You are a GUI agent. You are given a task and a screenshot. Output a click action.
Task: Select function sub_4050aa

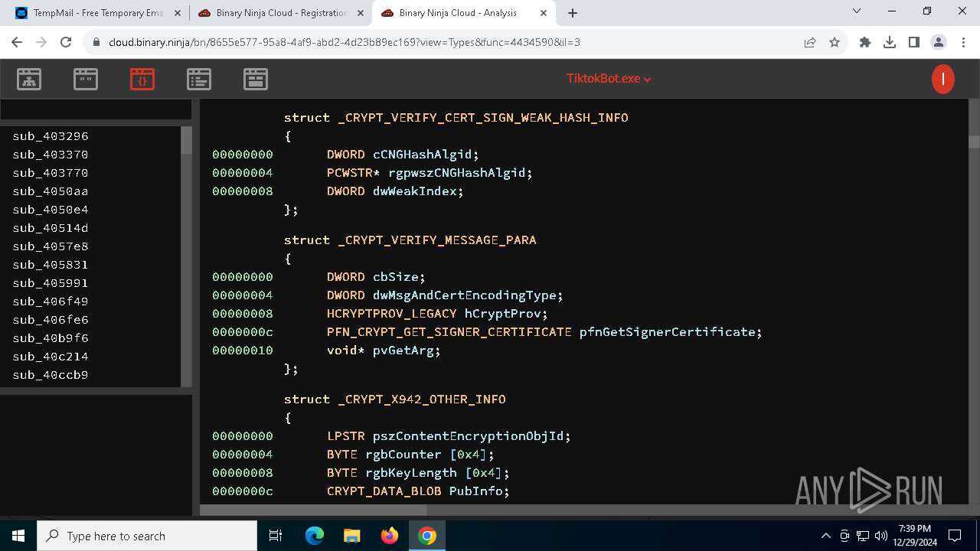tap(51, 191)
